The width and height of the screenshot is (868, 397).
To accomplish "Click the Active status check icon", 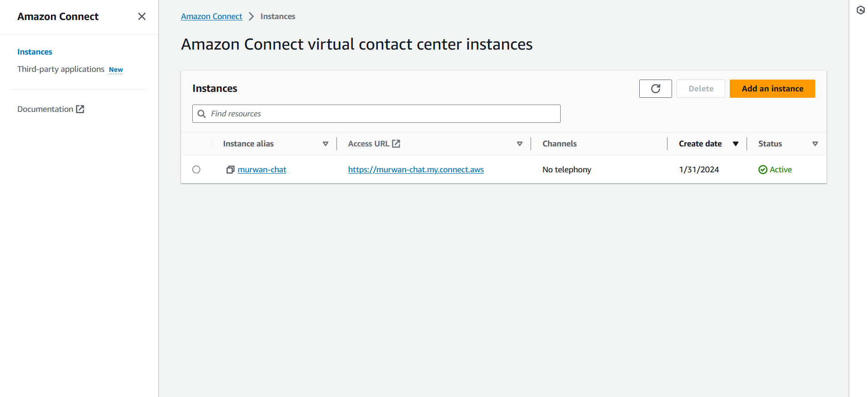I will (763, 170).
